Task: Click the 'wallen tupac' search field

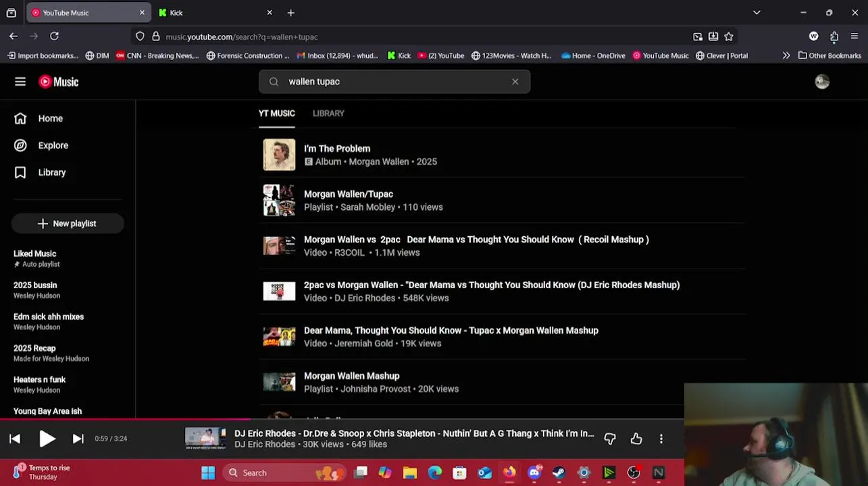Action: coord(394,82)
